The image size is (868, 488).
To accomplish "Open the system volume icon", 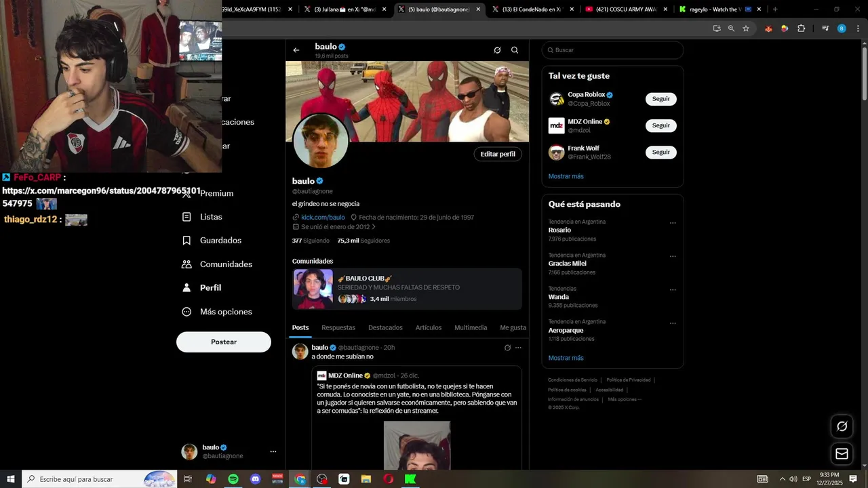I will [793, 479].
